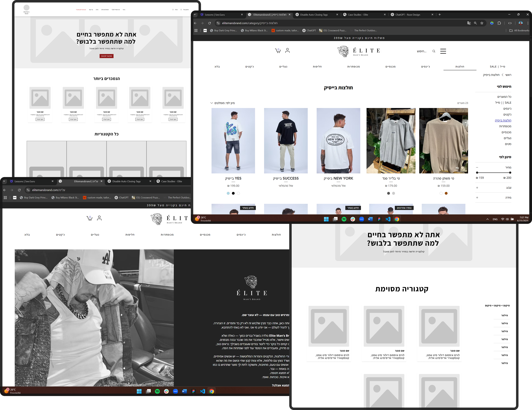Click left handle of price range slider
Screen dimensions: 532x410
point(477,173)
